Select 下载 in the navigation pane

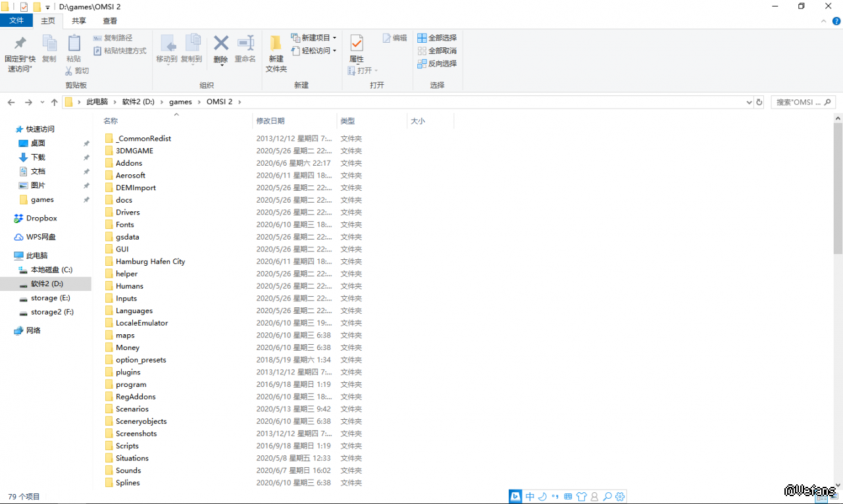[x=38, y=157]
